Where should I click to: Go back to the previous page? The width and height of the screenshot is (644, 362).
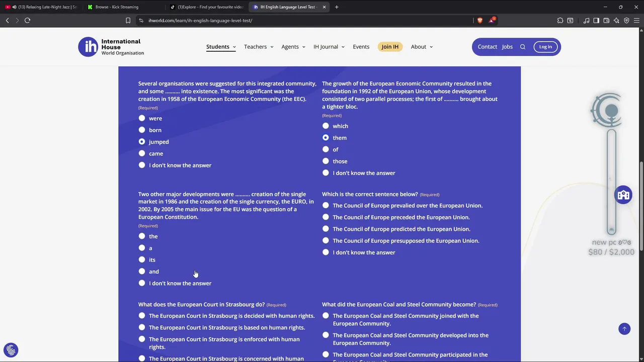pyautogui.click(x=7, y=20)
